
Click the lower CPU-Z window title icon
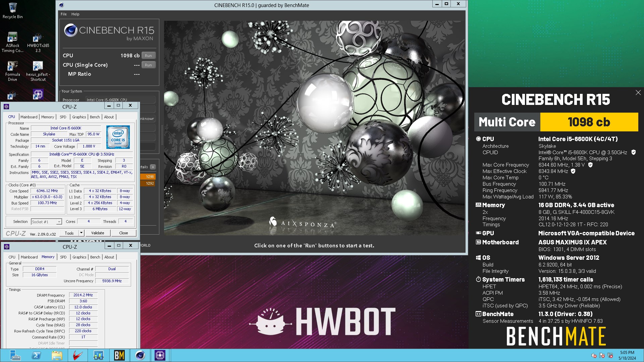(6, 247)
